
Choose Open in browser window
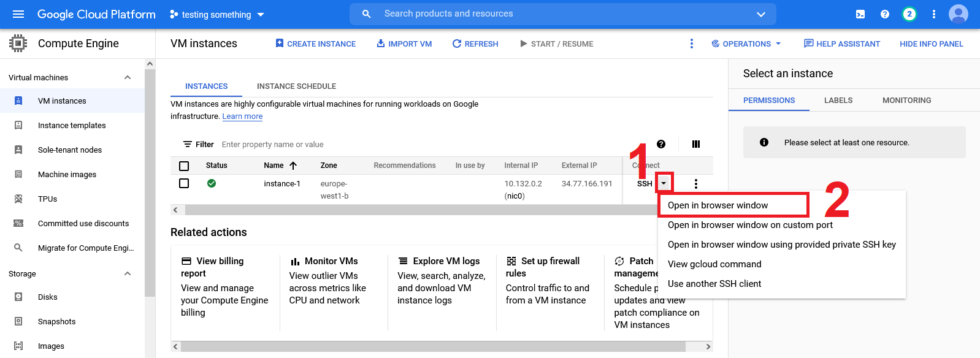click(718, 205)
